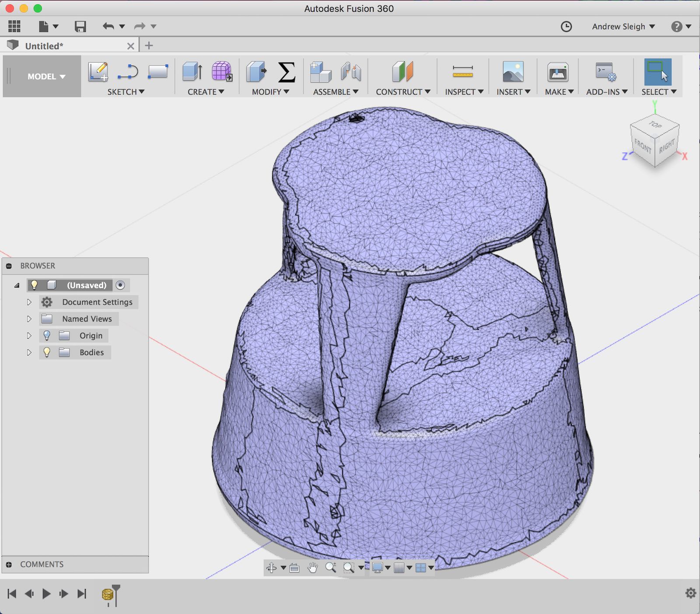Image resolution: width=700 pixels, height=614 pixels.
Task: Open the File menu icon
Action: coord(44,26)
